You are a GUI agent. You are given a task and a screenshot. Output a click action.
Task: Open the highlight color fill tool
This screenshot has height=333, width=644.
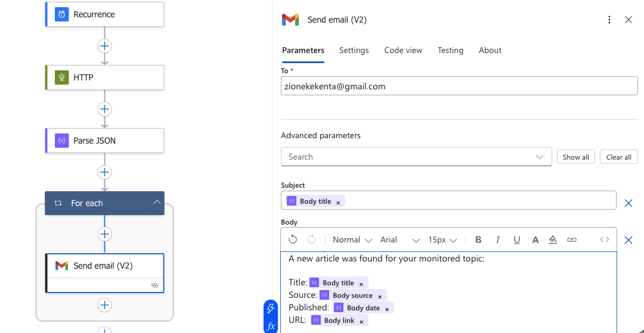point(553,239)
